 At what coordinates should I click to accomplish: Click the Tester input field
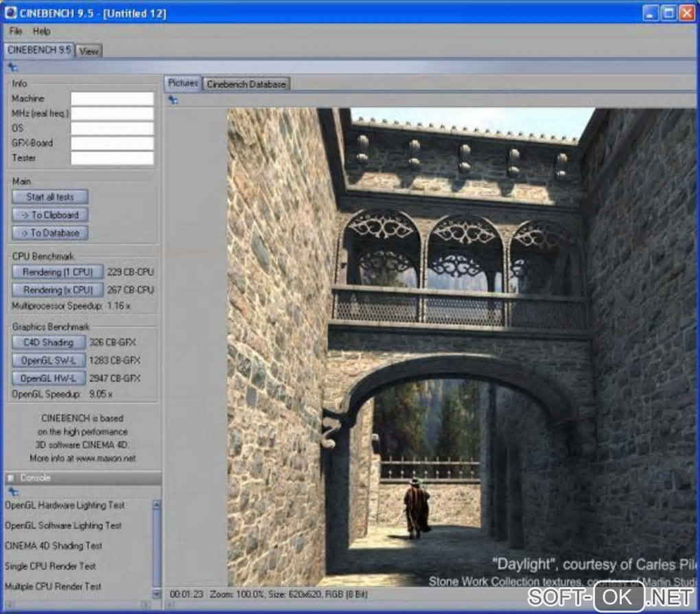[112, 158]
